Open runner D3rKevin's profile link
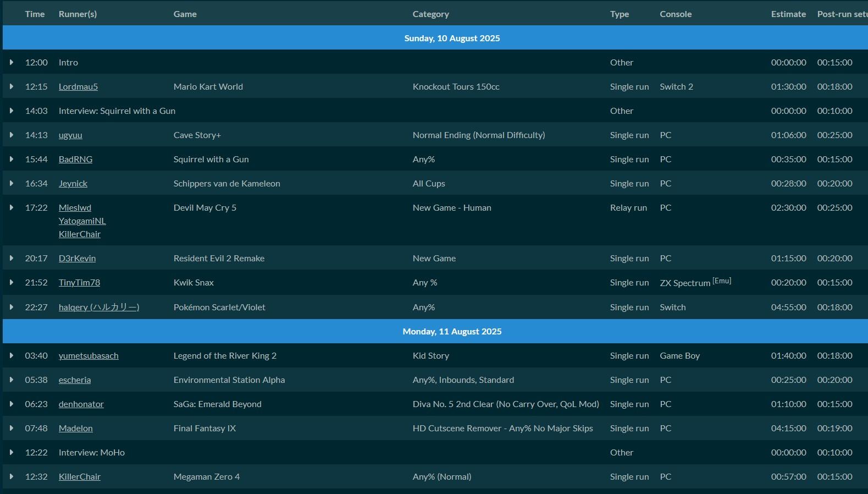The image size is (868, 494). point(77,258)
